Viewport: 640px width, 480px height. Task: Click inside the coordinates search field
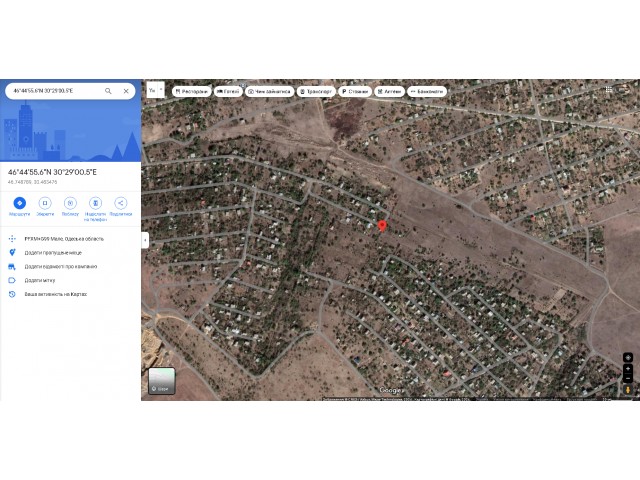click(55, 91)
